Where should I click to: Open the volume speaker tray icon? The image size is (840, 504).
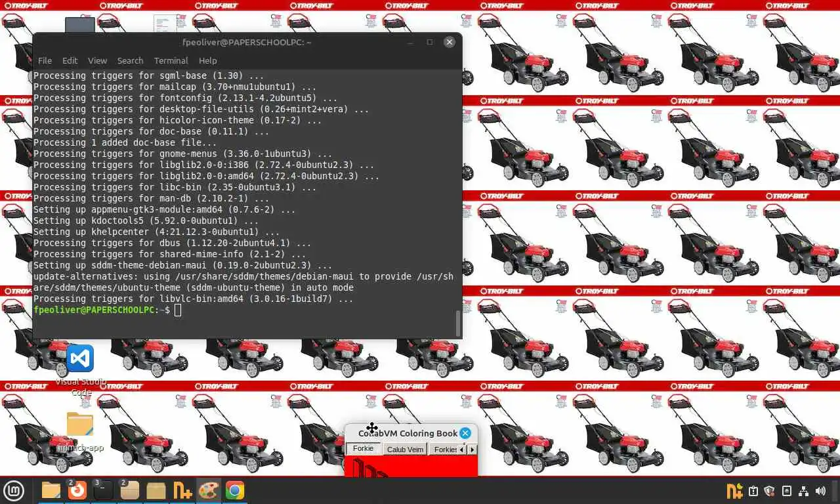point(820,490)
